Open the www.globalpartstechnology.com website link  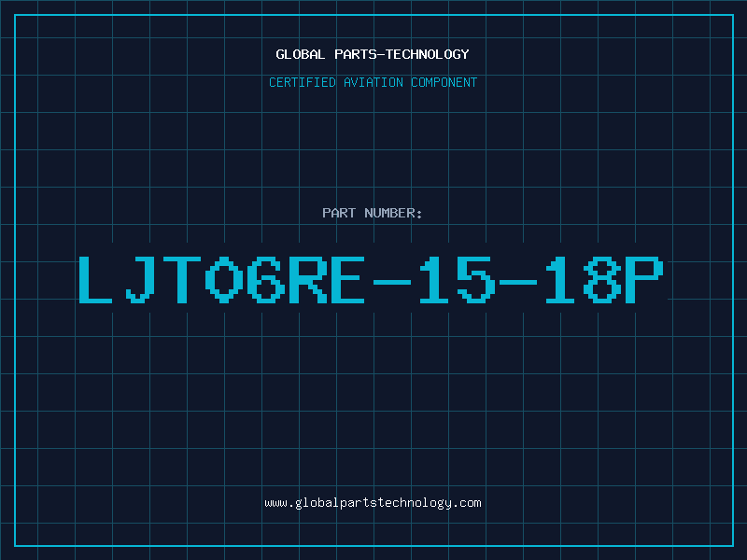[373, 503]
